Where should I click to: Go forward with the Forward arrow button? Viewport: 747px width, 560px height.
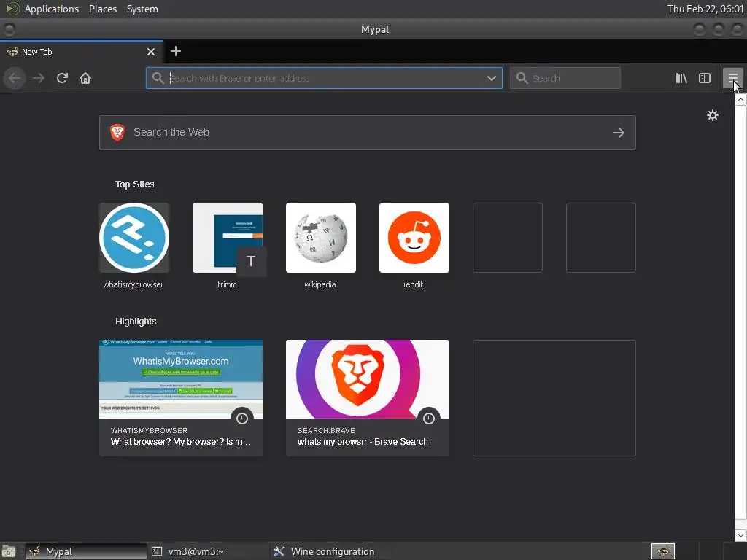(39, 78)
